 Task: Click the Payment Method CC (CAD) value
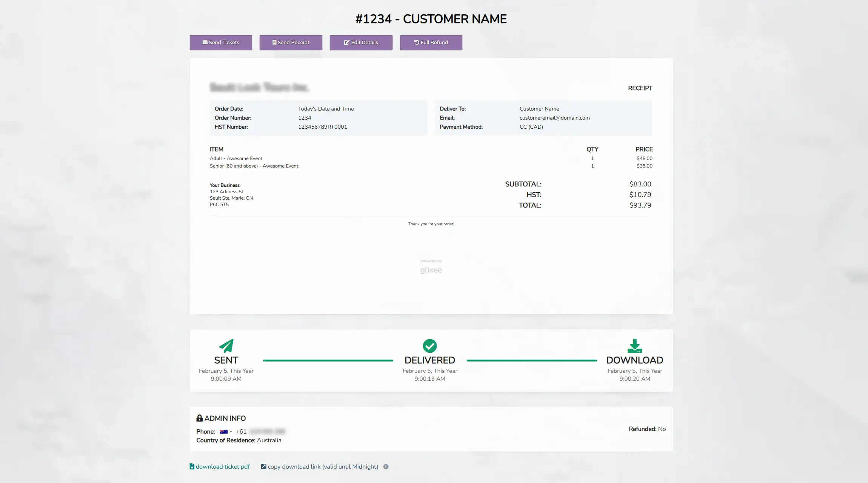pos(531,127)
